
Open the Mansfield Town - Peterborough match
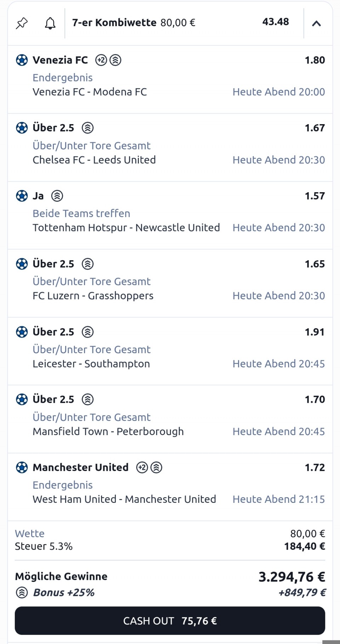click(x=108, y=432)
